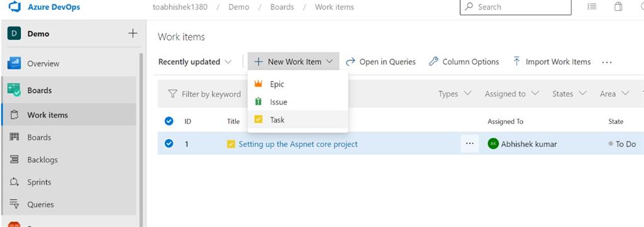Screen dimensions: 644x227
Task: Choose Issue from the new item menu
Action: [297, 102]
